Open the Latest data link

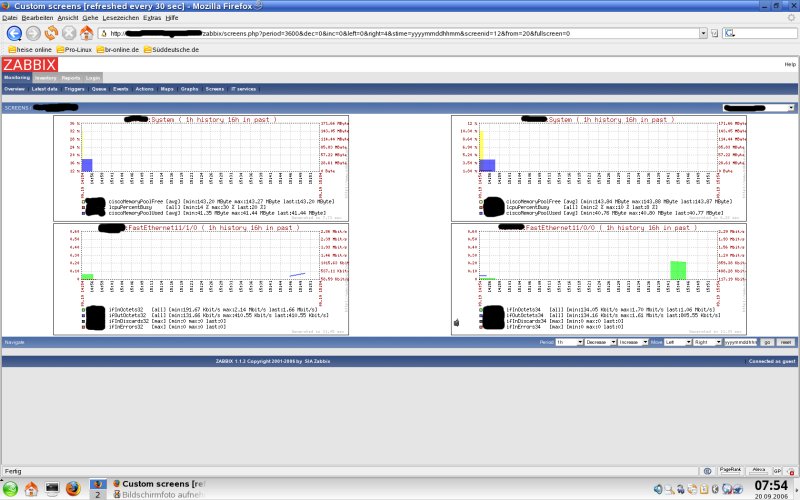click(45, 89)
